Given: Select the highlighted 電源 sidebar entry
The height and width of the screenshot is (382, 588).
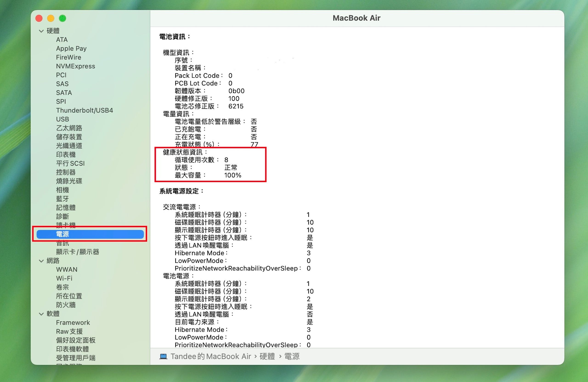Looking at the screenshot, I should tap(90, 234).
